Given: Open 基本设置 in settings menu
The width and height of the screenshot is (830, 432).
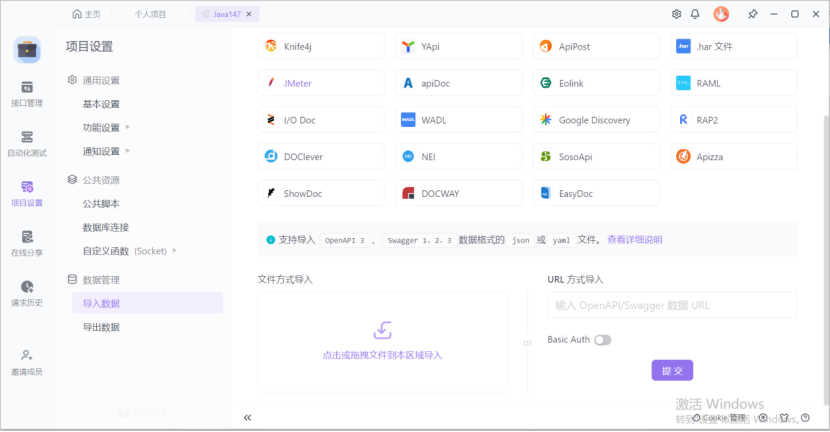Looking at the screenshot, I should (x=101, y=104).
